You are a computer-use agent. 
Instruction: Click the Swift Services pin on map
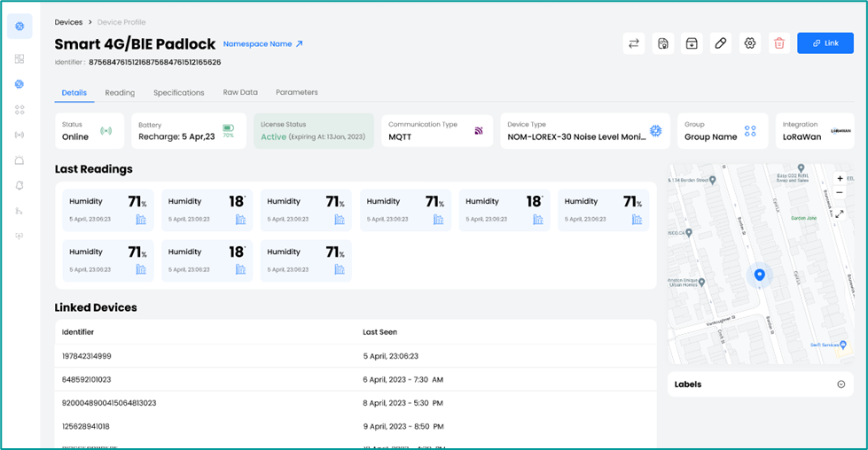pyautogui.click(x=843, y=345)
